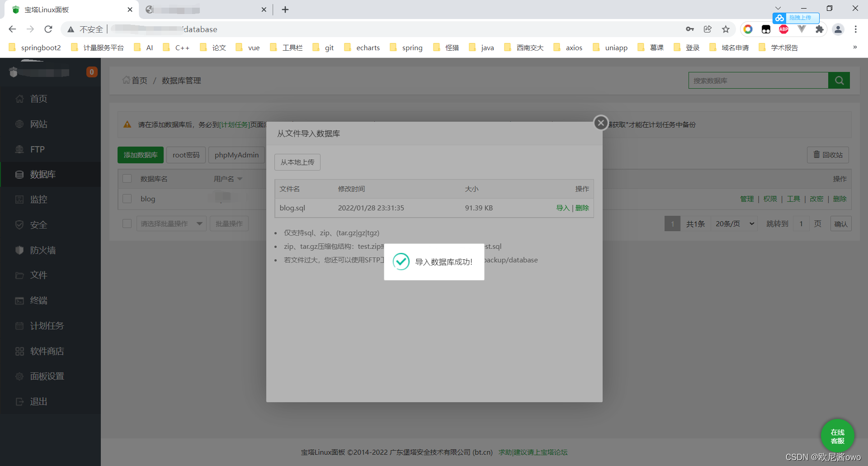Click page 1 pagination button
The height and width of the screenshot is (466, 868).
672,223
